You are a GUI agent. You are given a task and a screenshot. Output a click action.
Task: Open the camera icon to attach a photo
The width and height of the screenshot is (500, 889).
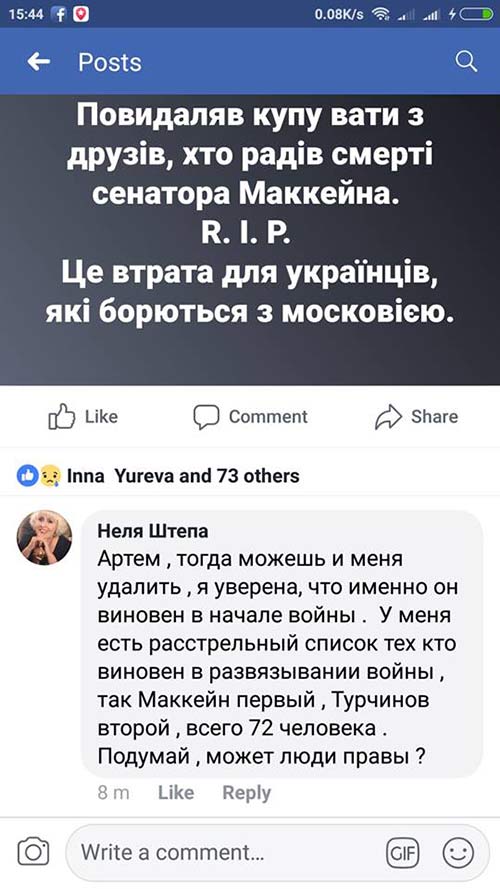(33, 852)
